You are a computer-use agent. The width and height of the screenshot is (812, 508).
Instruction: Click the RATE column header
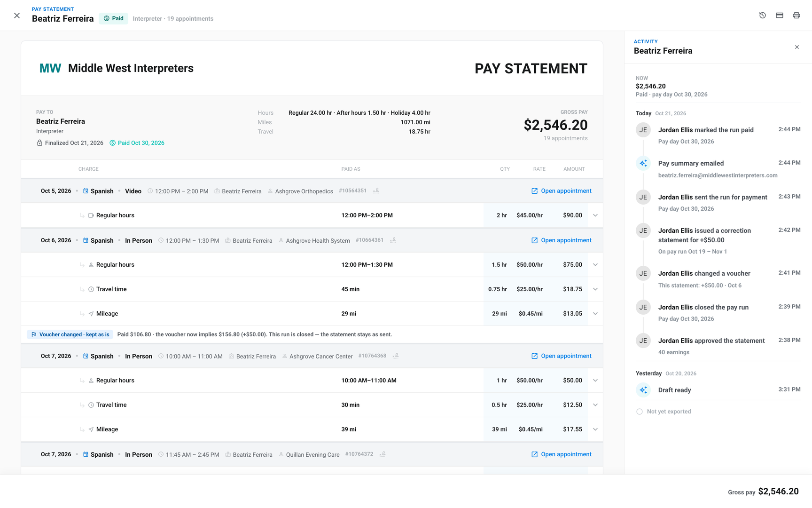pyautogui.click(x=539, y=169)
